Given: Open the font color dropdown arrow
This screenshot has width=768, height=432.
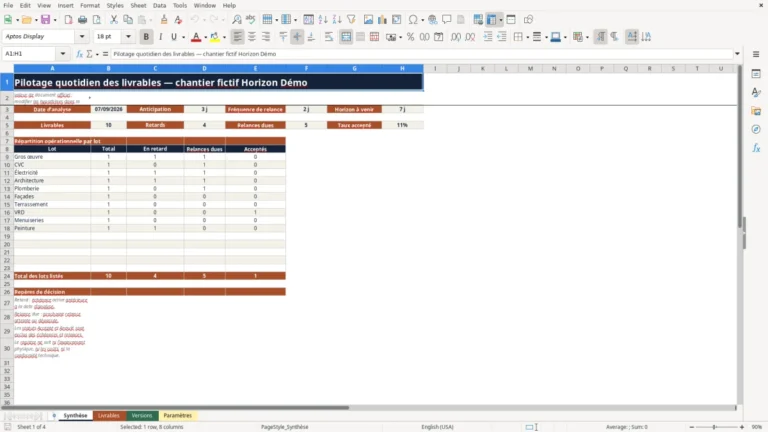Looking at the screenshot, I should [x=205, y=37].
